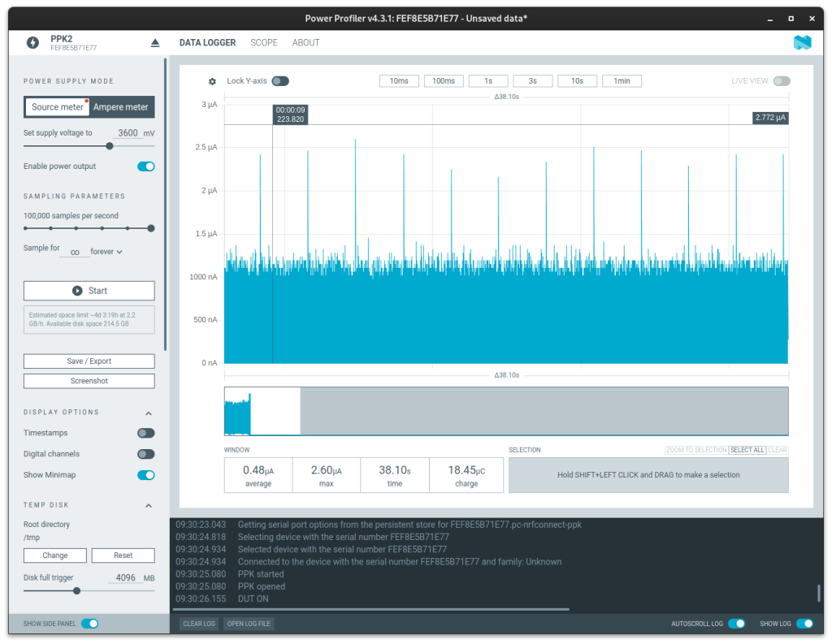Open the About tab
This screenshot has height=644, width=832.
[x=305, y=43]
